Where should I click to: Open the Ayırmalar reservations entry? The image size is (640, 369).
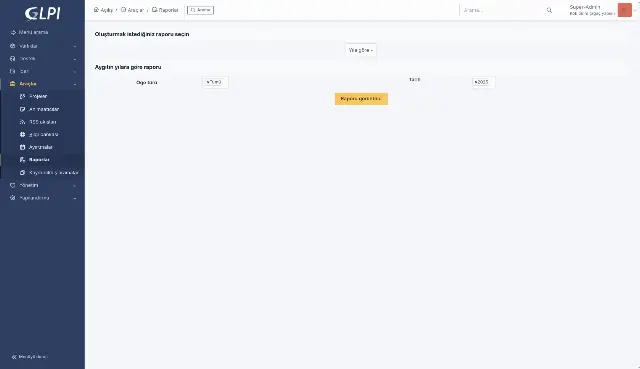tap(37, 147)
